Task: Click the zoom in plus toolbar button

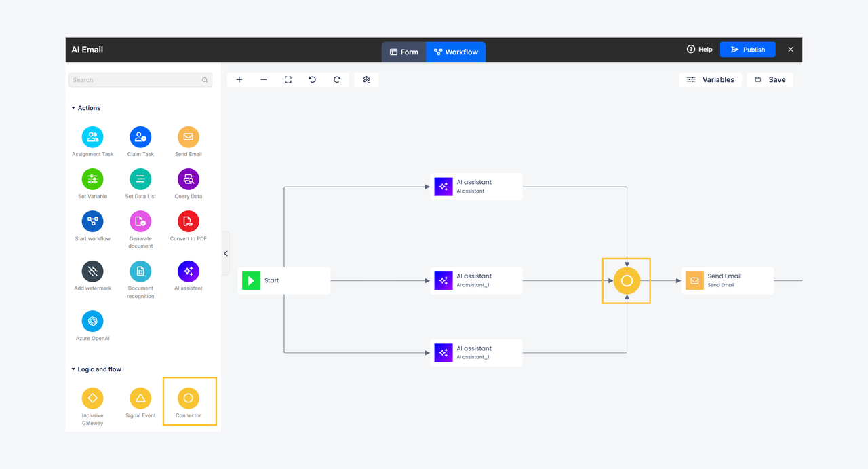Action: click(239, 79)
